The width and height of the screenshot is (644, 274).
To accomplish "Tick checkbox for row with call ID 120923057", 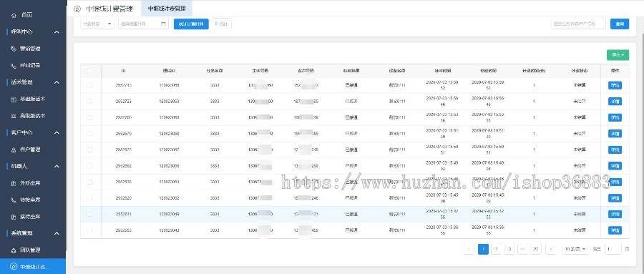I will [x=89, y=150].
